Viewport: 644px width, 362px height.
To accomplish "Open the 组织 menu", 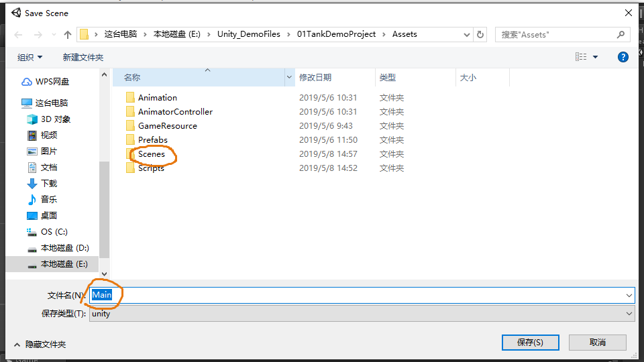I will (30, 58).
